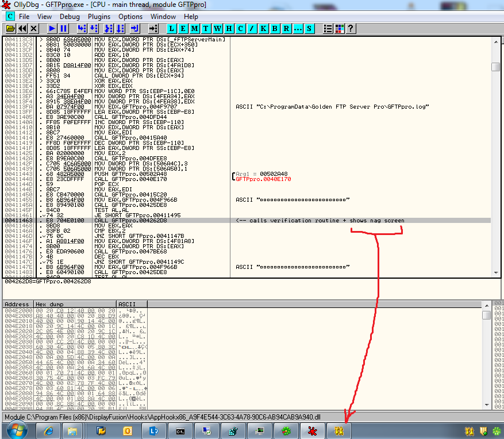This screenshot has width=504, height=439.
Task: Open the Debug menu
Action: click(x=70, y=17)
